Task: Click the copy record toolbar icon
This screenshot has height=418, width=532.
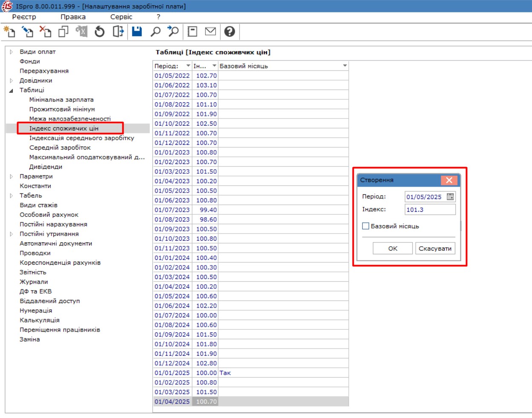Action: tap(64, 32)
